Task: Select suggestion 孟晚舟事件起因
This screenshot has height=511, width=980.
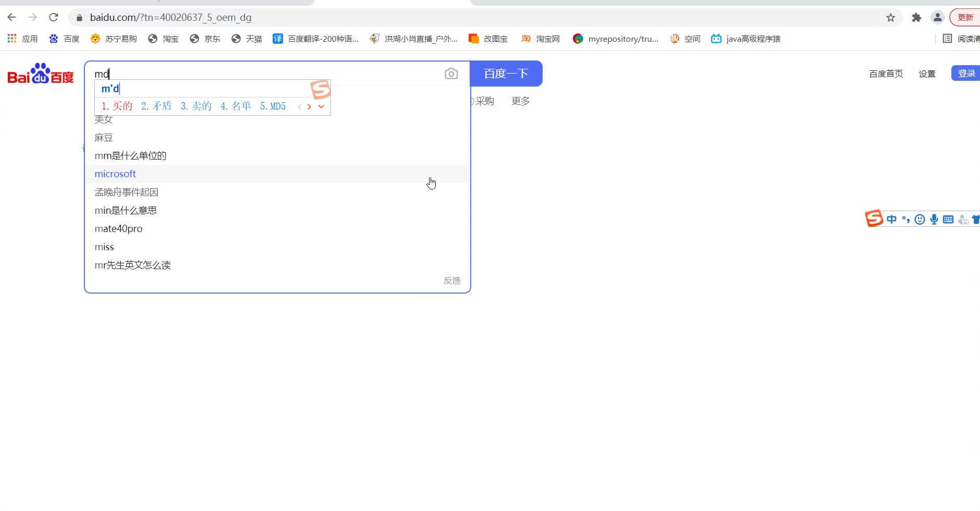Action: pos(277,192)
